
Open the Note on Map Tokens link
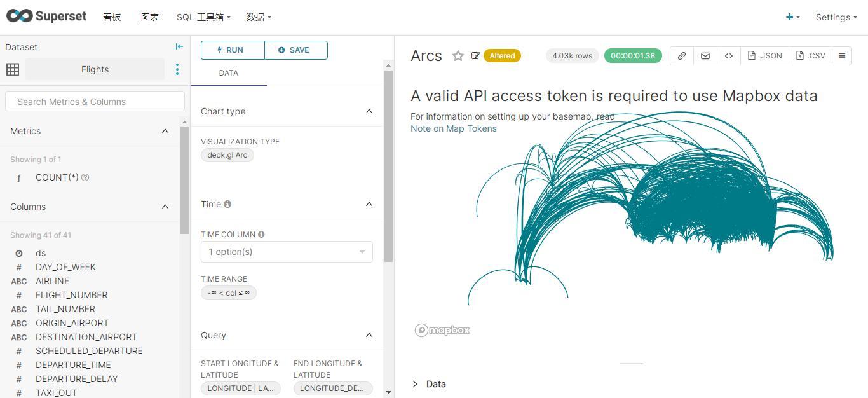pos(454,128)
